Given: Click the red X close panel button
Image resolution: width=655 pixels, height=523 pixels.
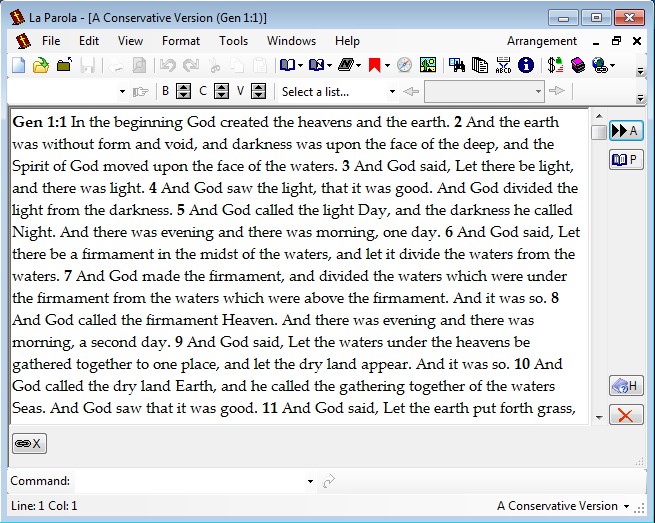Looking at the screenshot, I should coord(626,415).
